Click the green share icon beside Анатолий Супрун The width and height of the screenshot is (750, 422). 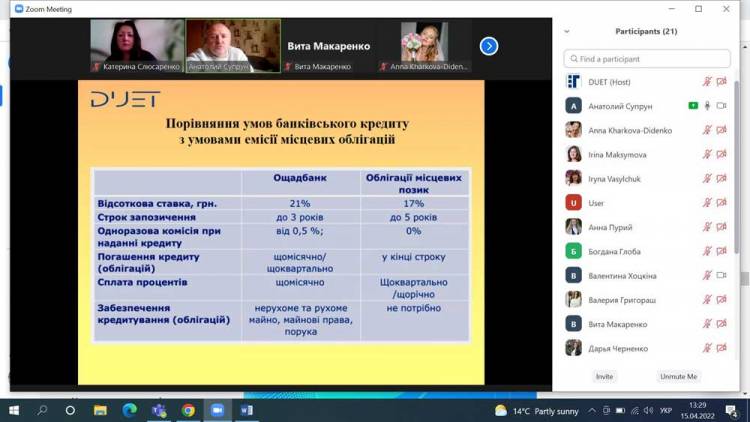click(693, 106)
